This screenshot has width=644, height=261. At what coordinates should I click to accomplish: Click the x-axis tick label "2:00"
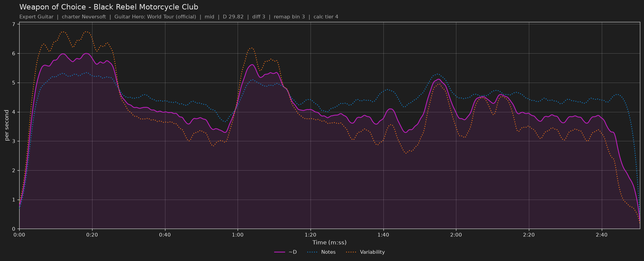tap(456, 235)
